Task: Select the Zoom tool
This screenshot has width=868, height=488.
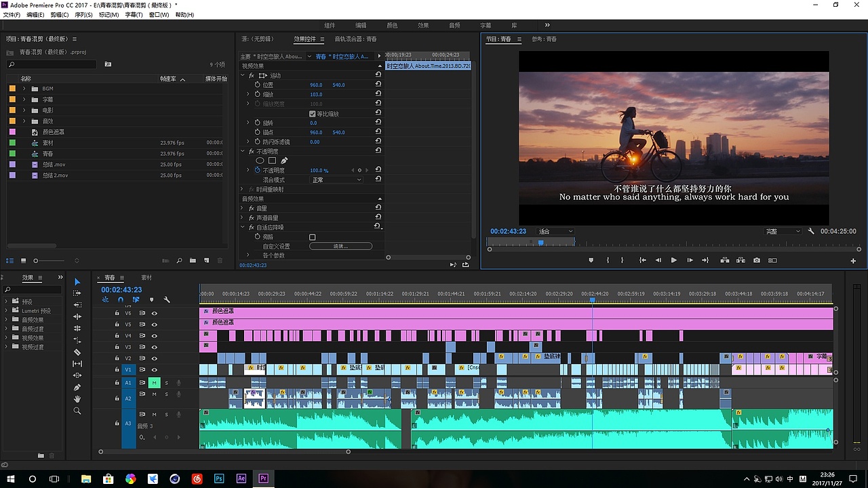Action: point(77,411)
